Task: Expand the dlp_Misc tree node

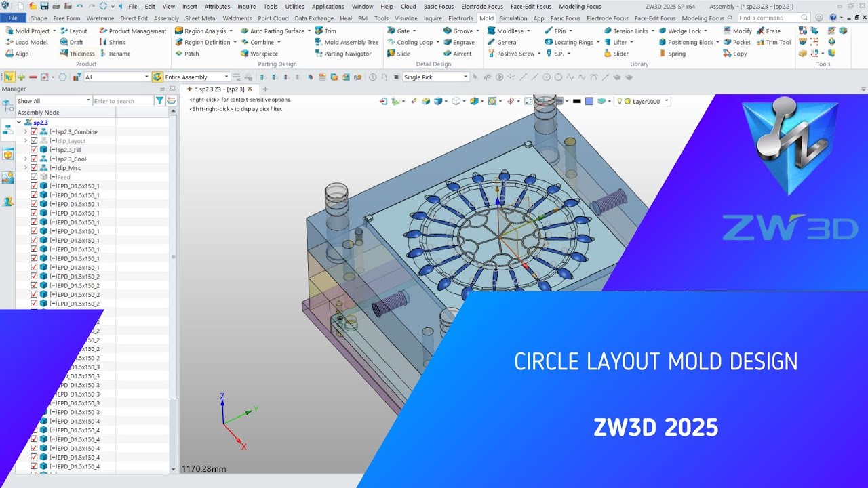Action: (26, 168)
